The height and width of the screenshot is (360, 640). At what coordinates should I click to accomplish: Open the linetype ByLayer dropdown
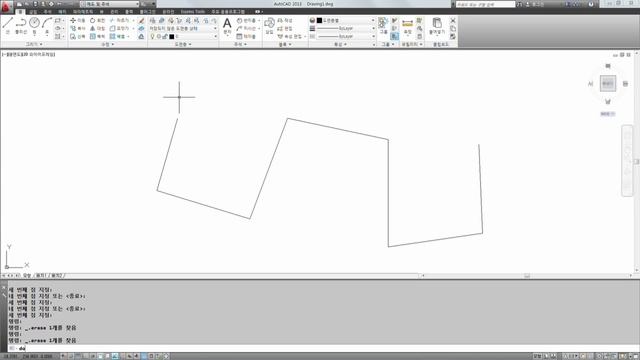coord(346,36)
